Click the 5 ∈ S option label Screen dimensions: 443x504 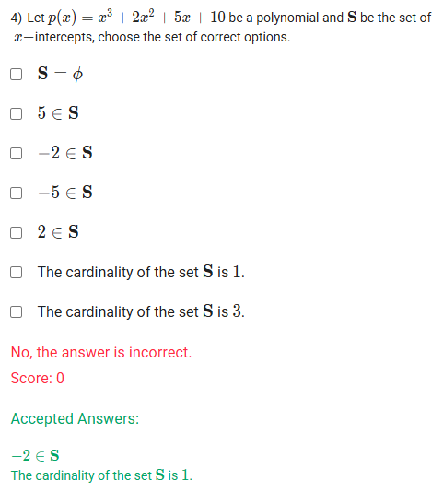(58, 113)
